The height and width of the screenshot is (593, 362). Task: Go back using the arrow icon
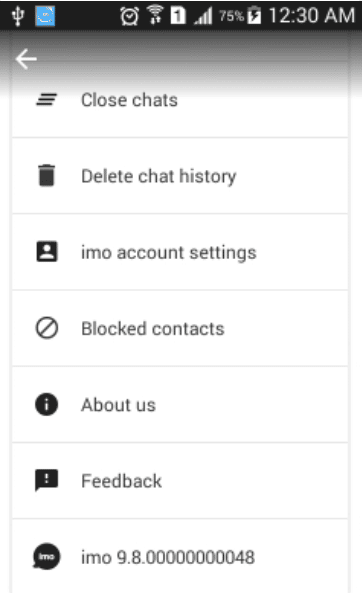coord(26,59)
